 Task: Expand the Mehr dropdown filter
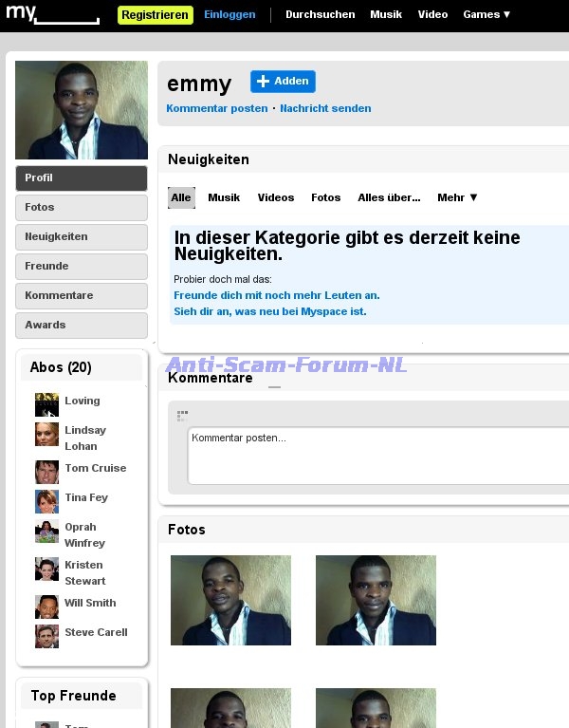click(457, 197)
